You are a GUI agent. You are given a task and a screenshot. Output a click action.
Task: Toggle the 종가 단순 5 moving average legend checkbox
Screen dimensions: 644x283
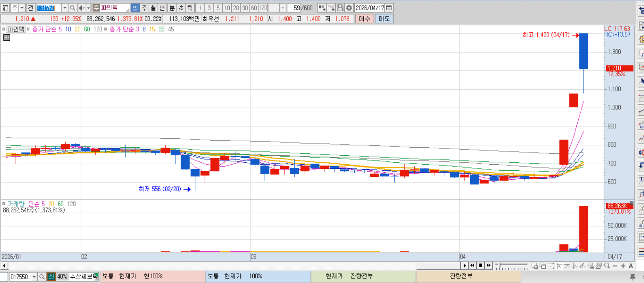click(x=28, y=29)
